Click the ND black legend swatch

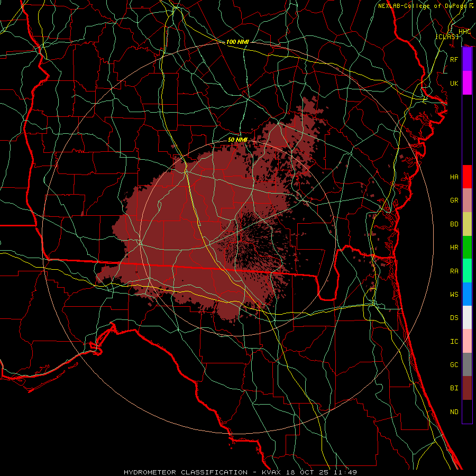pos(467,411)
